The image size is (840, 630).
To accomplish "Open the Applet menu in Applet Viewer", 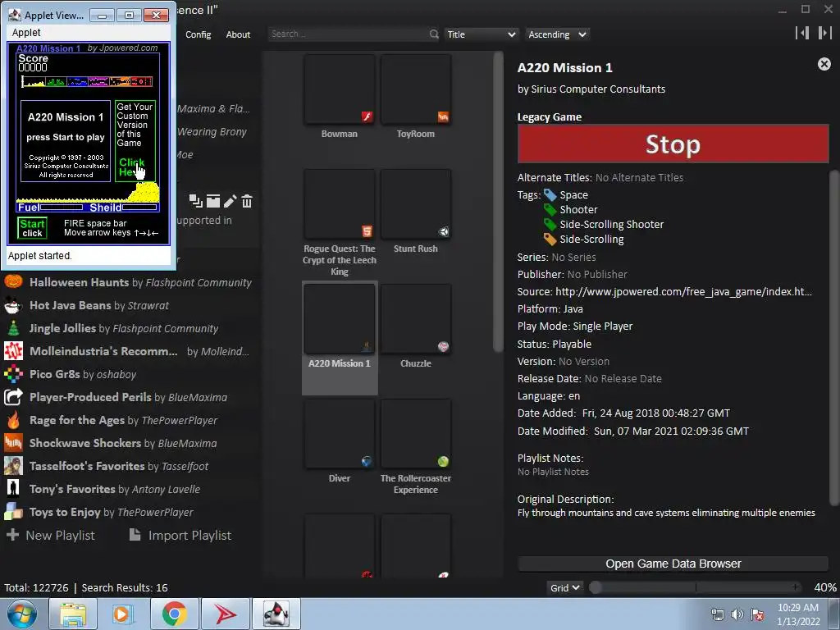I will coord(26,33).
